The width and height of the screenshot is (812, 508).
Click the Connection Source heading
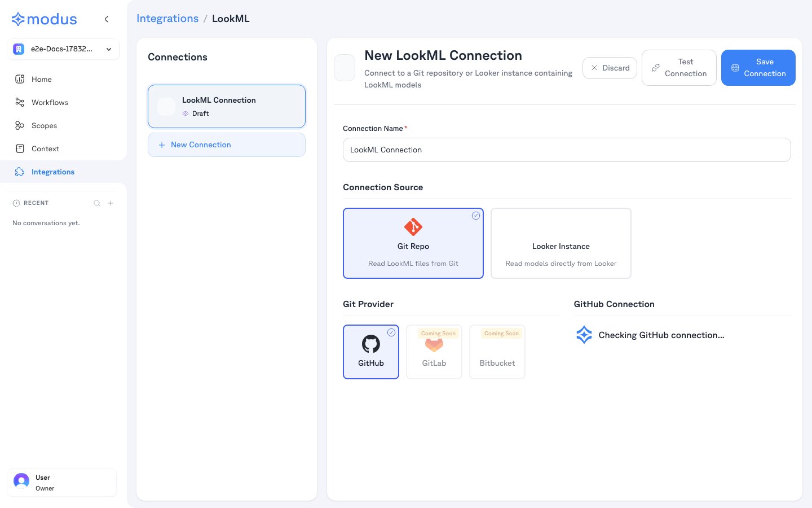point(383,187)
